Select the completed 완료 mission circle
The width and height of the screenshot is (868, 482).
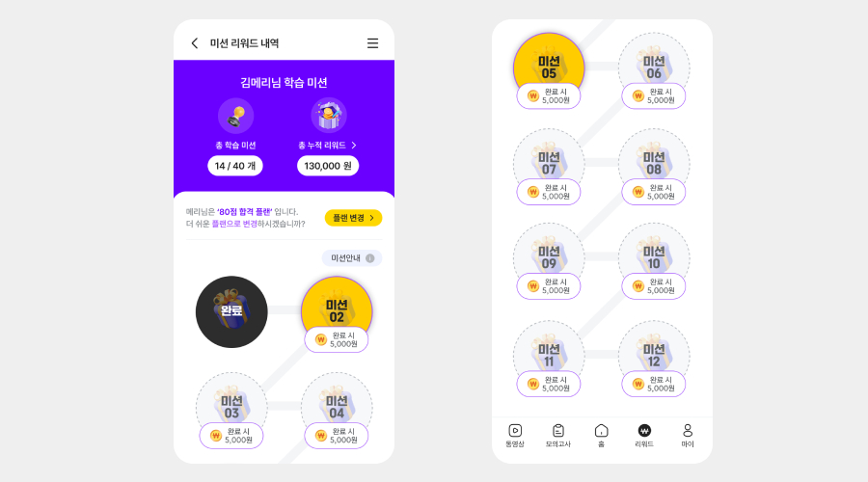[x=231, y=312]
